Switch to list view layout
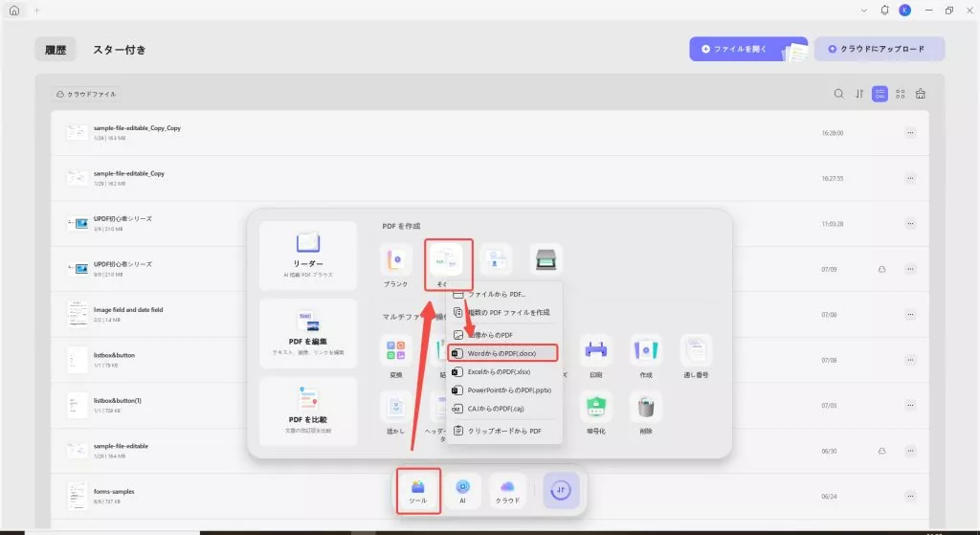 [880, 94]
